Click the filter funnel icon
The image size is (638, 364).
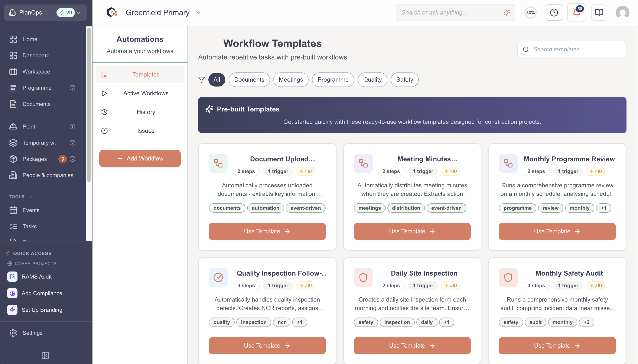pos(201,80)
